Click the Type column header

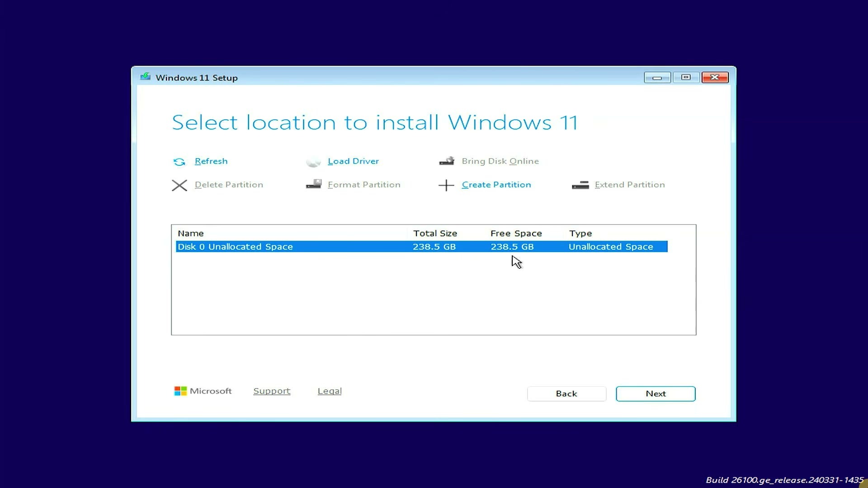[x=580, y=234]
